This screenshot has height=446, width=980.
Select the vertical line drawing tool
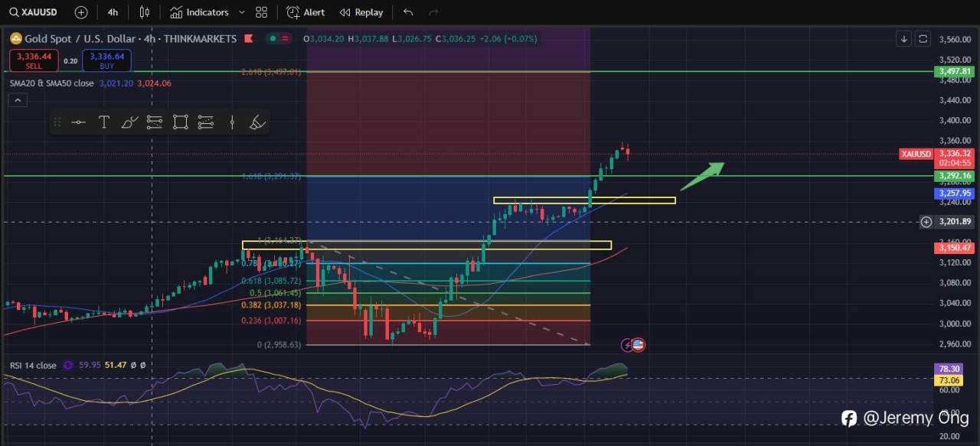pyautogui.click(x=232, y=122)
